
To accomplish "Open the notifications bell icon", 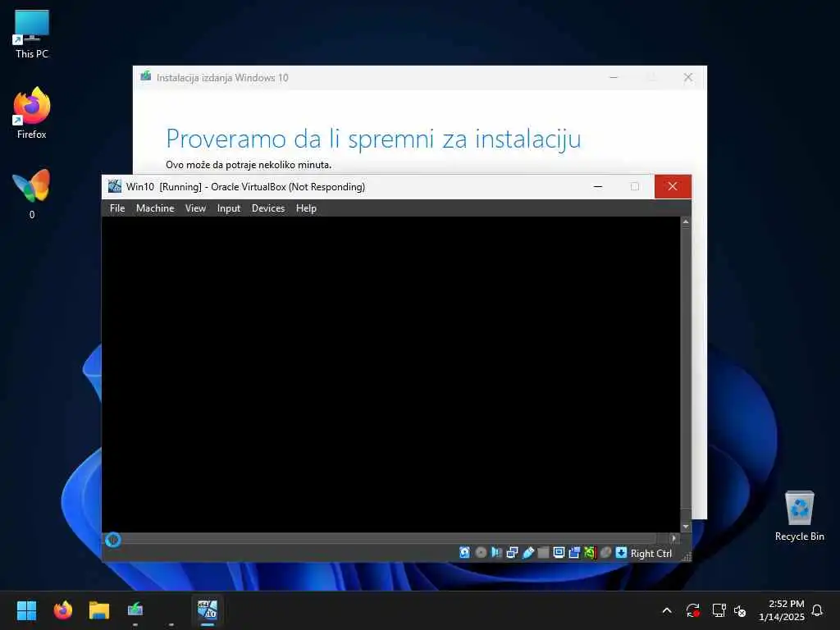I will tap(817, 610).
